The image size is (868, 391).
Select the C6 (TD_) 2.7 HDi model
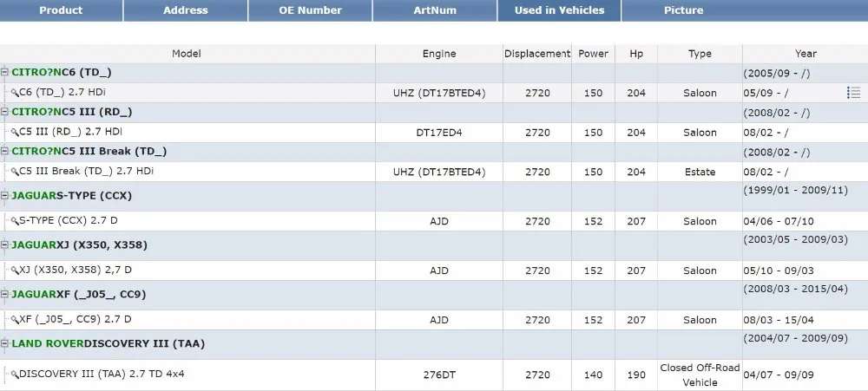tap(62, 93)
